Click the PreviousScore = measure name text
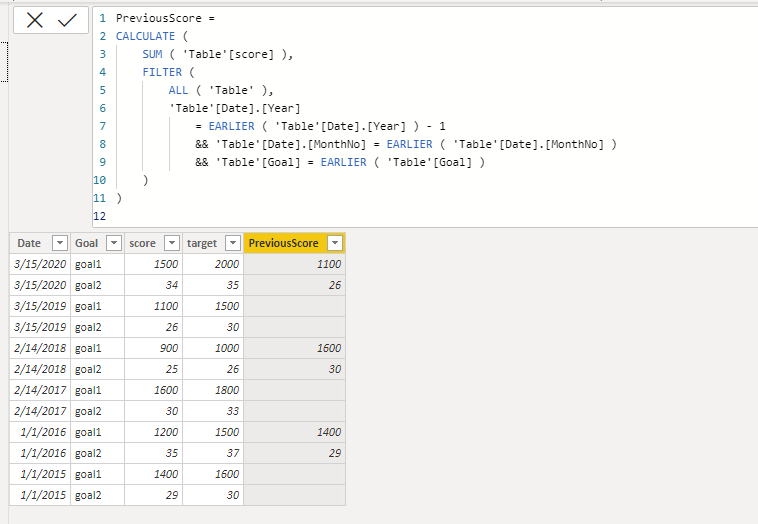Viewport: 758px width, 524px height. pos(165,18)
